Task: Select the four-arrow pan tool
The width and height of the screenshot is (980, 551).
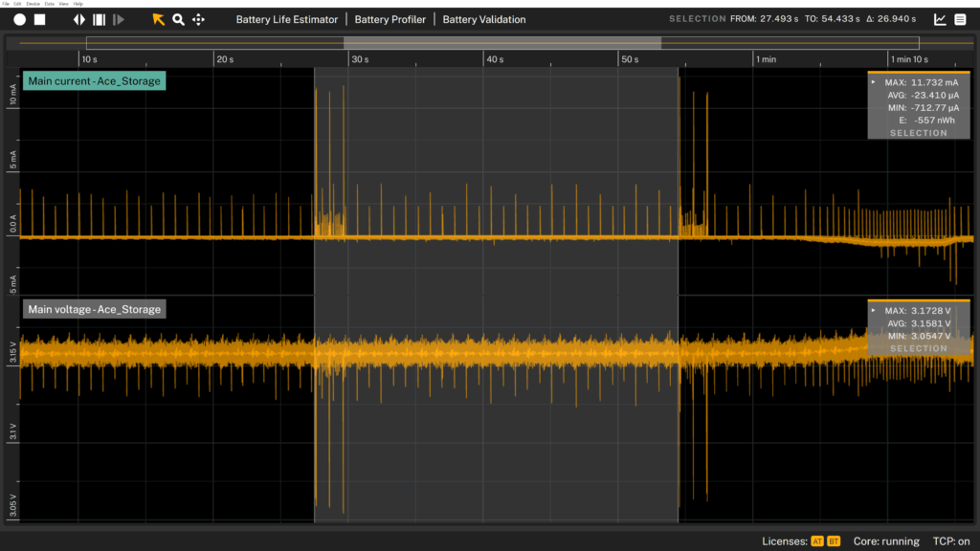Action: coord(198,19)
